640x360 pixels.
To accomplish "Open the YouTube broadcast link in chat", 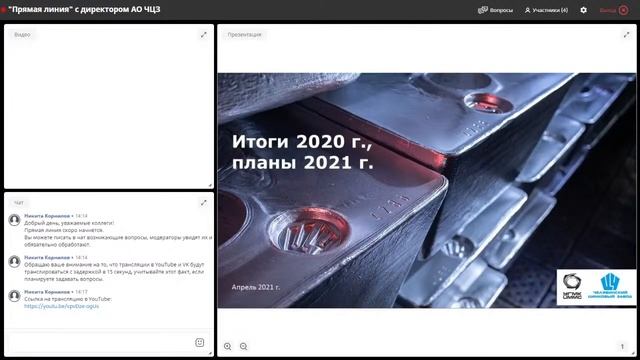I will coord(62,306).
